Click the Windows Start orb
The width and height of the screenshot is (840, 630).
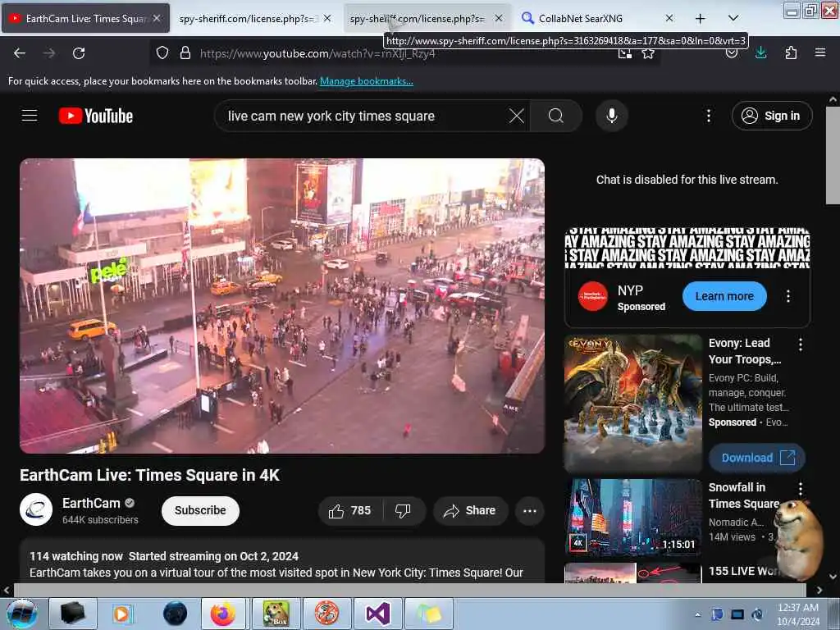coord(21,614)
